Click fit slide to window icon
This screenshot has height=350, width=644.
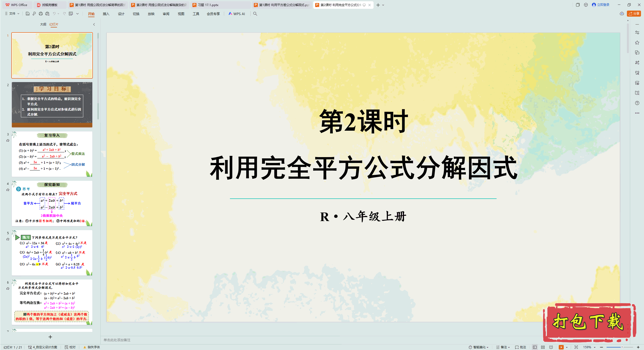point(576,347)
